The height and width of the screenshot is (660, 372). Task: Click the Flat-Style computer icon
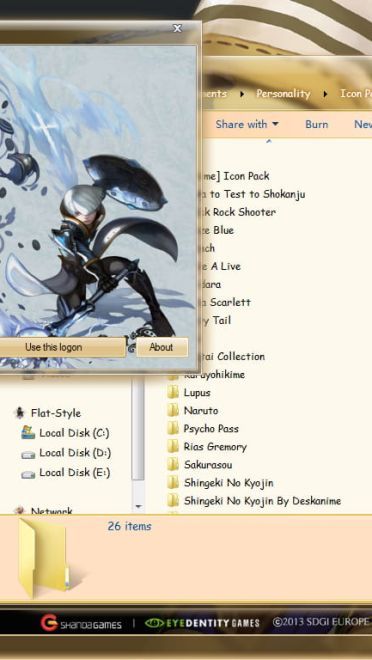pyautogui.click(x=19, y=413)
